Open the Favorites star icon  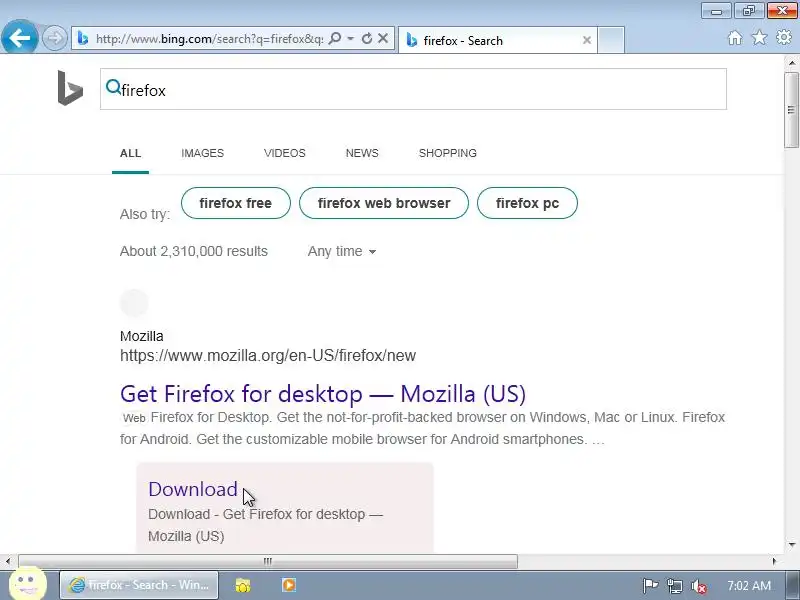759,37
